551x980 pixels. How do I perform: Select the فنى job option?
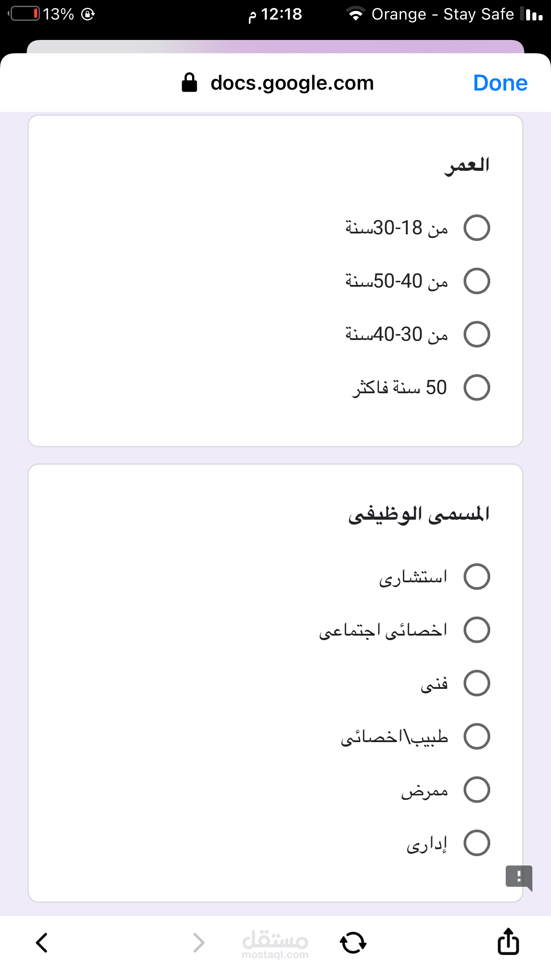pos(476,683)
